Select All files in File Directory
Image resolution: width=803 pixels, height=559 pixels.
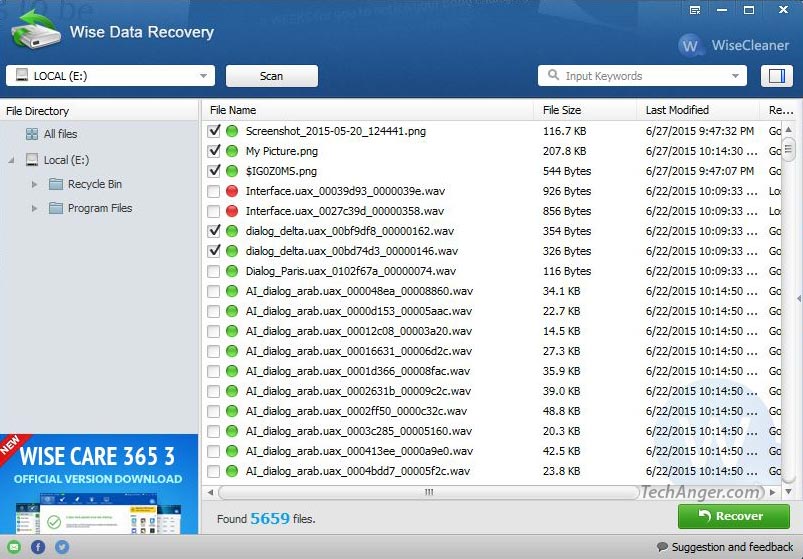coord(60,134)
